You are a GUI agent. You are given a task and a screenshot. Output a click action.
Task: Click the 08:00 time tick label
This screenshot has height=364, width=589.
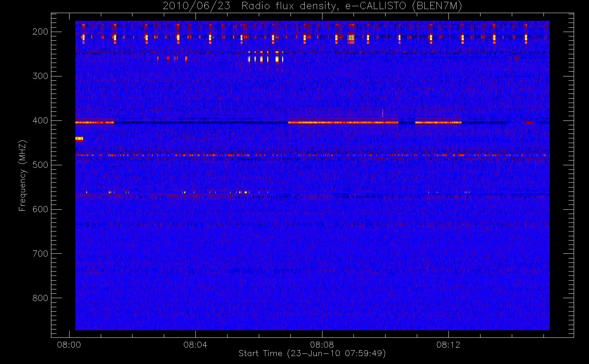(x=69, y=345)
